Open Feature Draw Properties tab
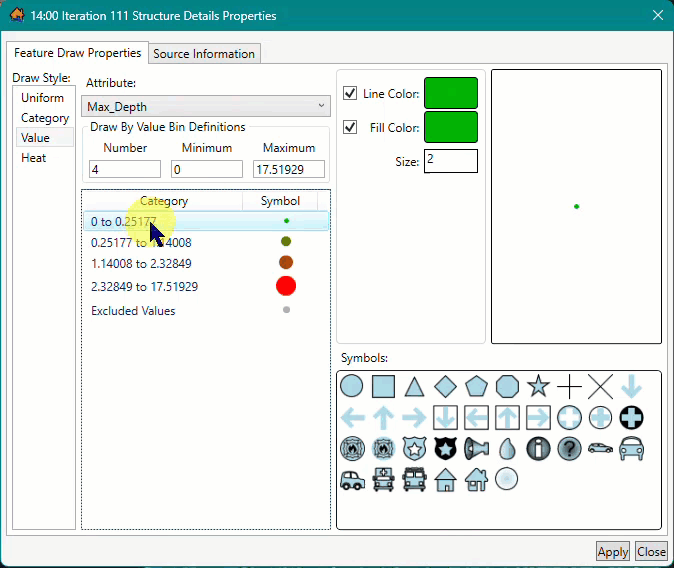Image resolution: width=674 pixels, height=568 pixels. tap(77, 53)
